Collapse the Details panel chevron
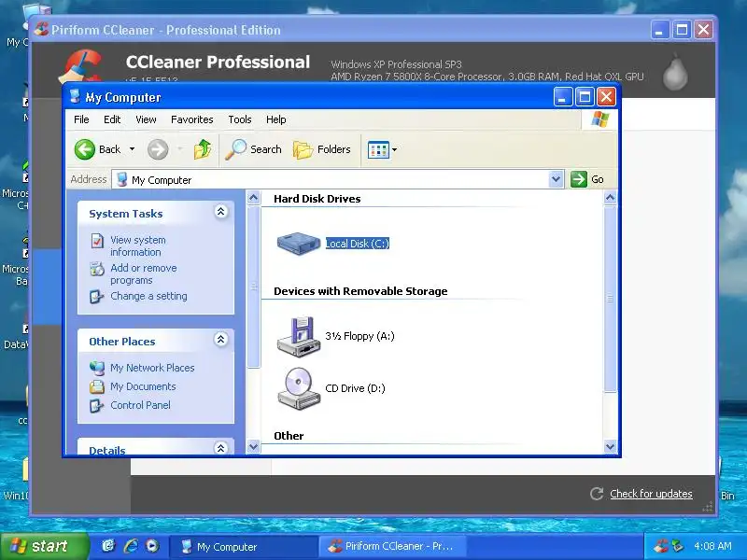Screen dimensions: 747x560 220,448
